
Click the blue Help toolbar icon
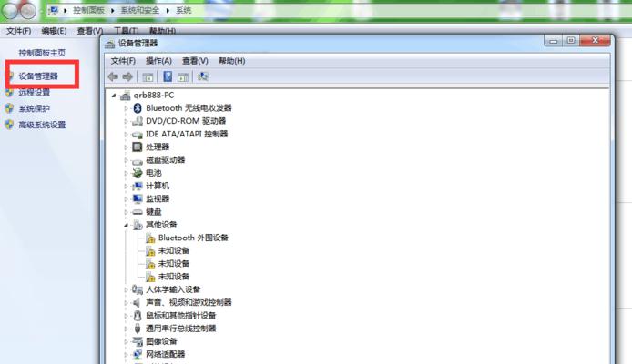click(x=168, y=76)
